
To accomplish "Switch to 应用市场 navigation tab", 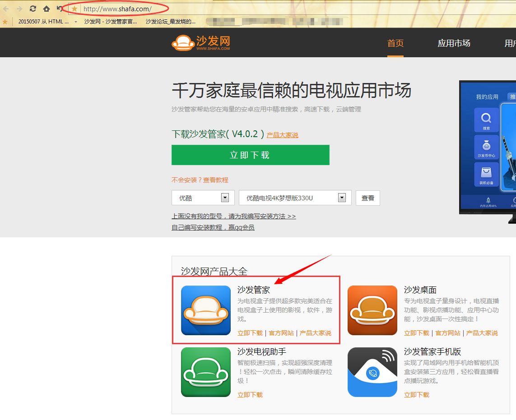I will pos(454,43).
